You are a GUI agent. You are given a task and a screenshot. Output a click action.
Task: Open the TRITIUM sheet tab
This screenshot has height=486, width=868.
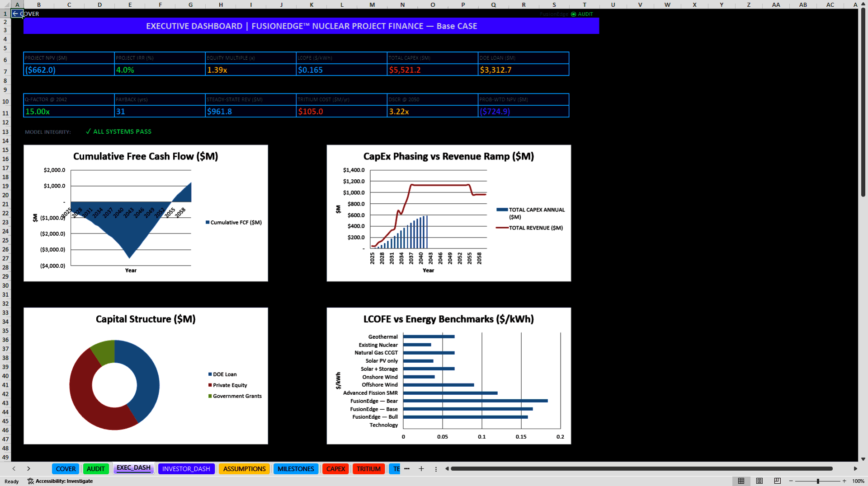pos(368,469)
